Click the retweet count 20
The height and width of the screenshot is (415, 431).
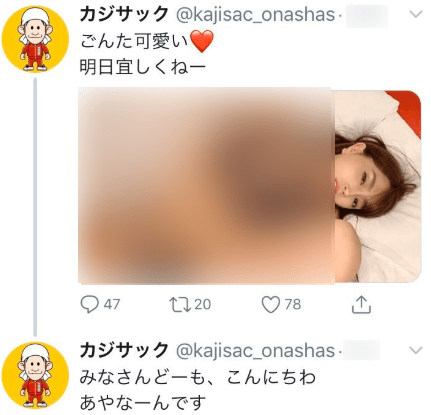click(203, 305)
